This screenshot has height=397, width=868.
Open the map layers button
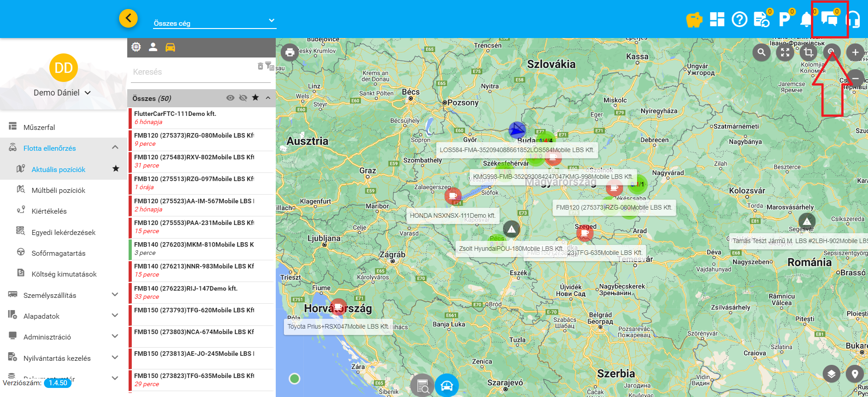point(831,374)
